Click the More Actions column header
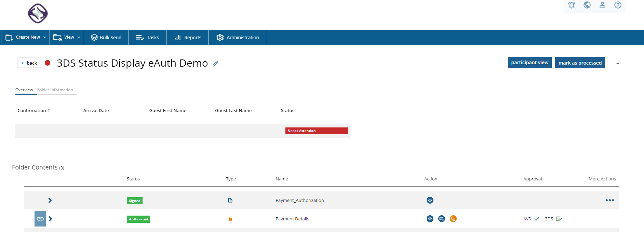Image resolution: width=644 pixels, height=232 pixels. (602, 179)
